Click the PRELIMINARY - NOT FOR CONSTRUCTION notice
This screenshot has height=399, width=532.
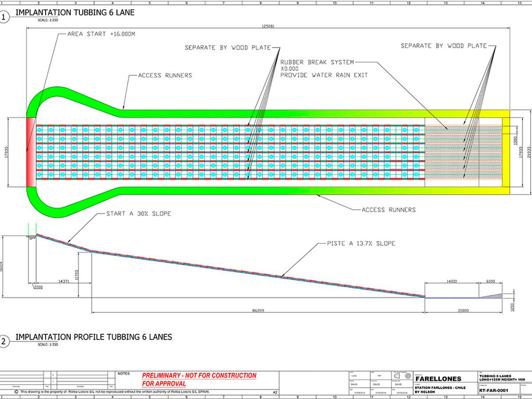tap(199, 376)
